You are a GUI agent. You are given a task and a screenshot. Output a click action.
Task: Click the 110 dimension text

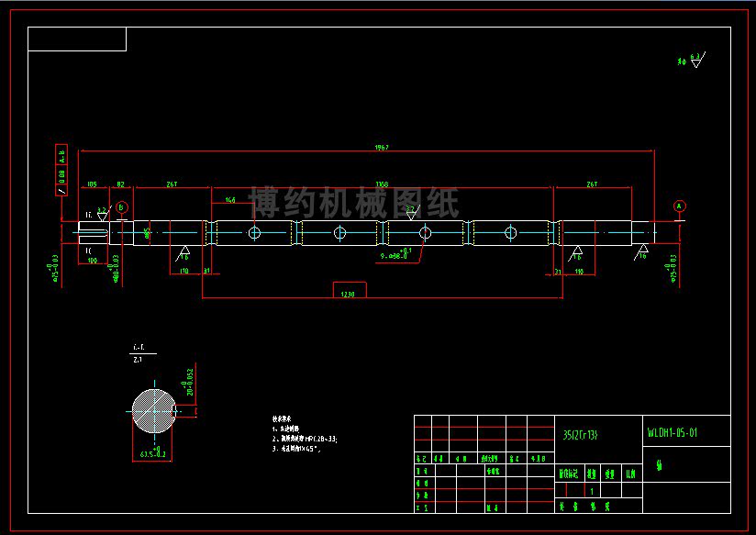point(184,271)
